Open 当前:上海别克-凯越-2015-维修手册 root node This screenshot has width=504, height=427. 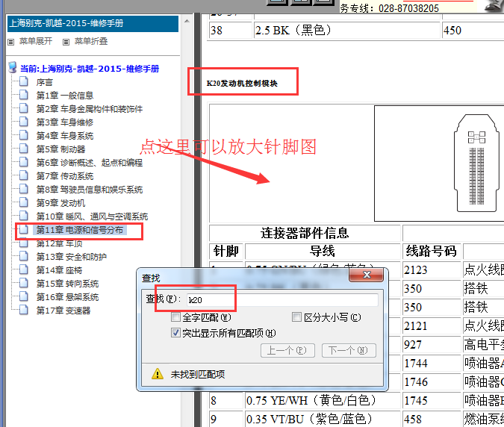(90, 69)
